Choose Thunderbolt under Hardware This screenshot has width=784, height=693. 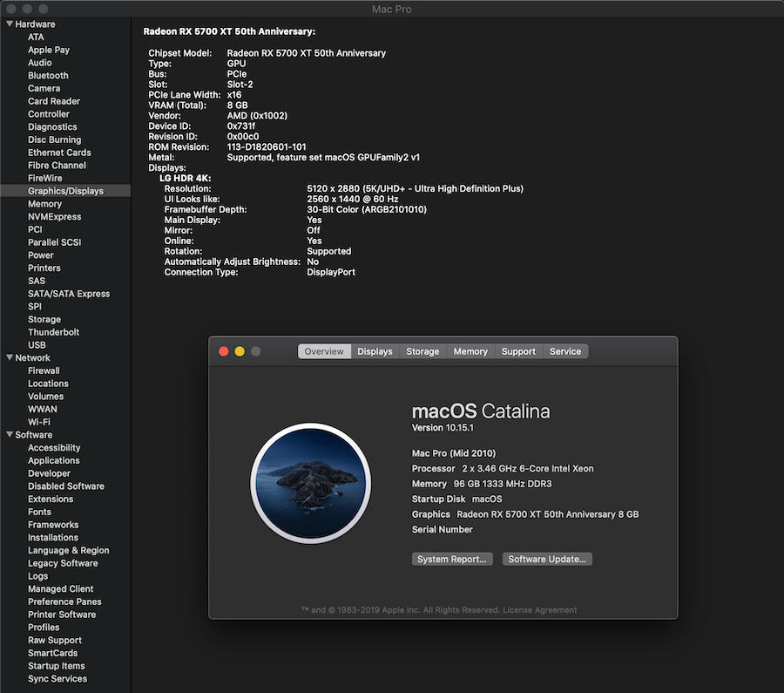[x=53, y=332]
